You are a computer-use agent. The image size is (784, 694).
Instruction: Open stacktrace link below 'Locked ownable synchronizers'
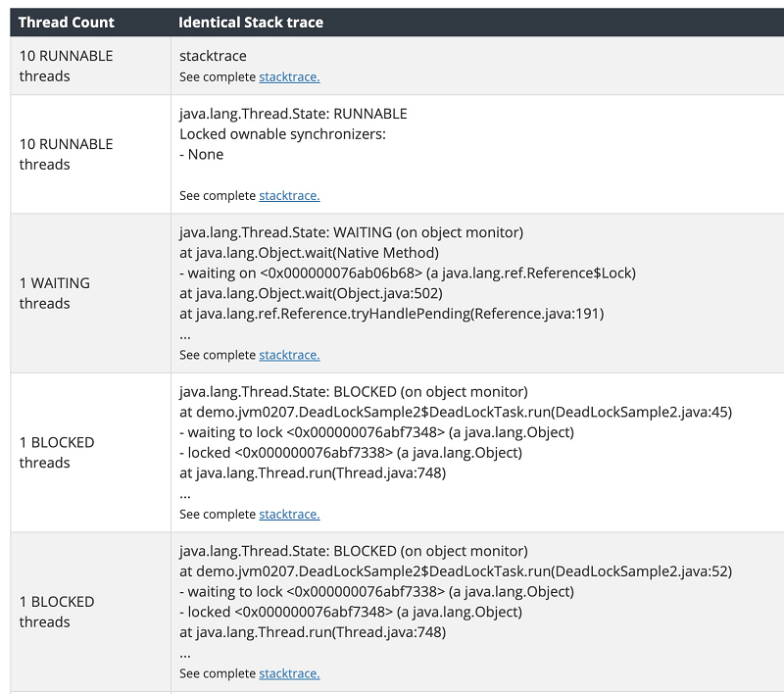point(289,196)
